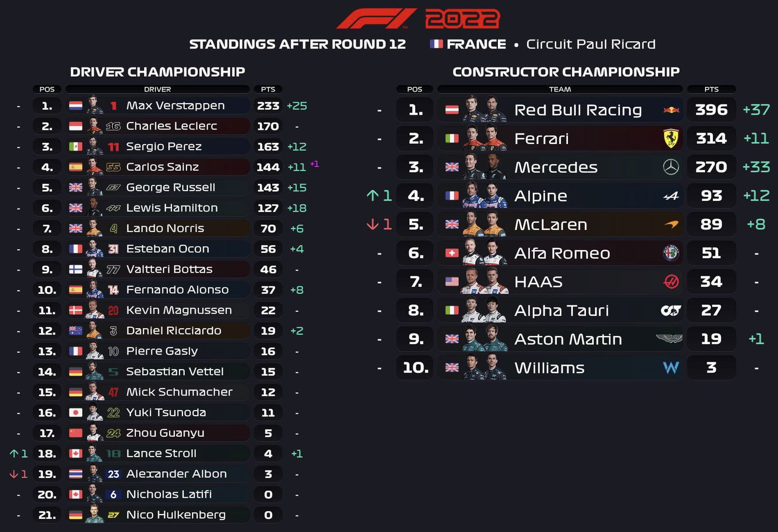This screenshot has width=778, height=532.
Task: Click the Alpha Tauri logo
Action: 671,310
